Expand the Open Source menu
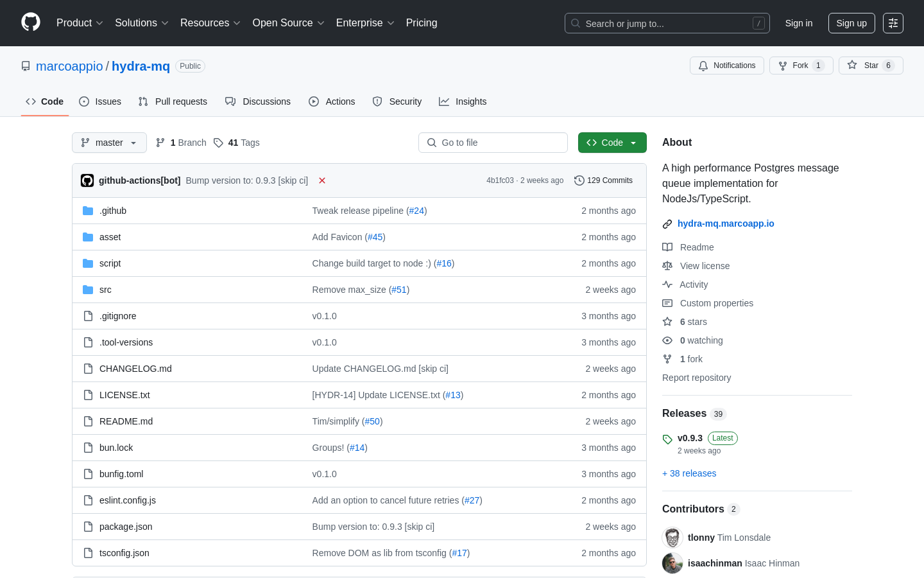Viewport: 924px width, 578px height. 289,23
